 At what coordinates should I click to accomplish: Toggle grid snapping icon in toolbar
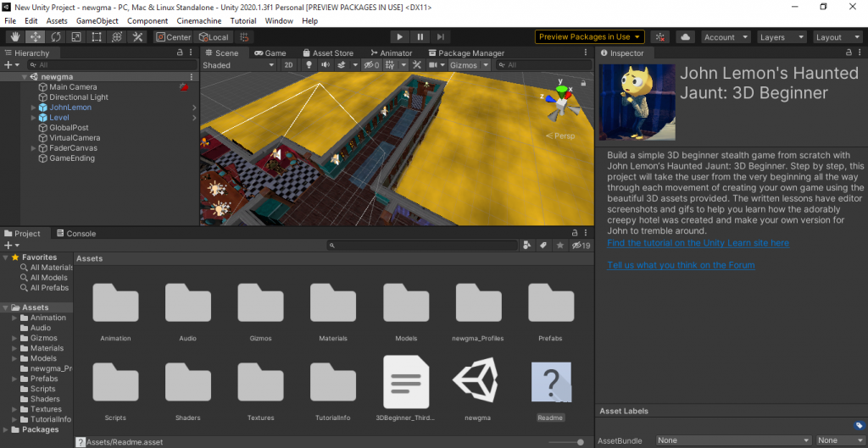(x=243, y=37)
